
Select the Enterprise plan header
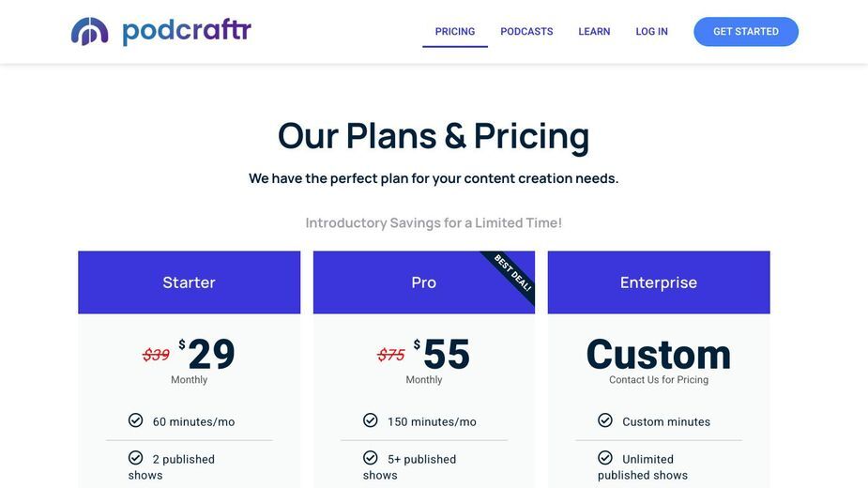point(659,282)
